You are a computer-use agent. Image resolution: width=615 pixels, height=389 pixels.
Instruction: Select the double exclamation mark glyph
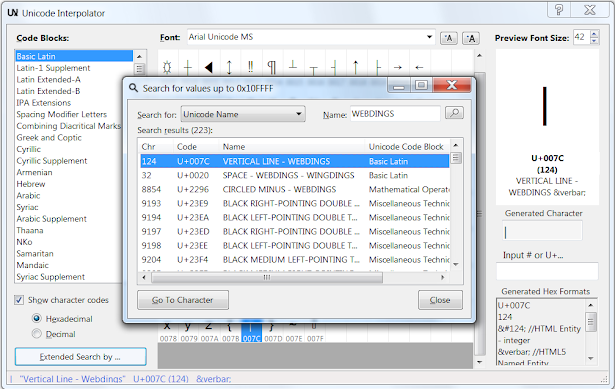point(251,67)
